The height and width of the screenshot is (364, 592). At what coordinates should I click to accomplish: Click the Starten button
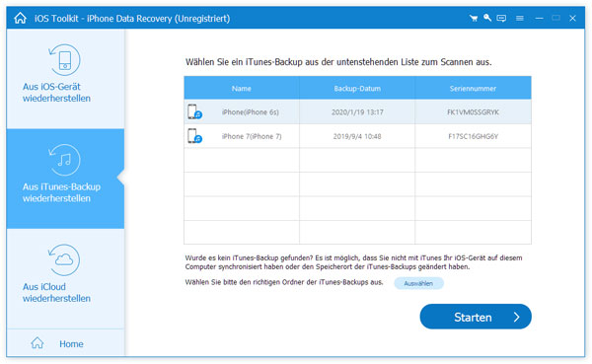(476, 317)
